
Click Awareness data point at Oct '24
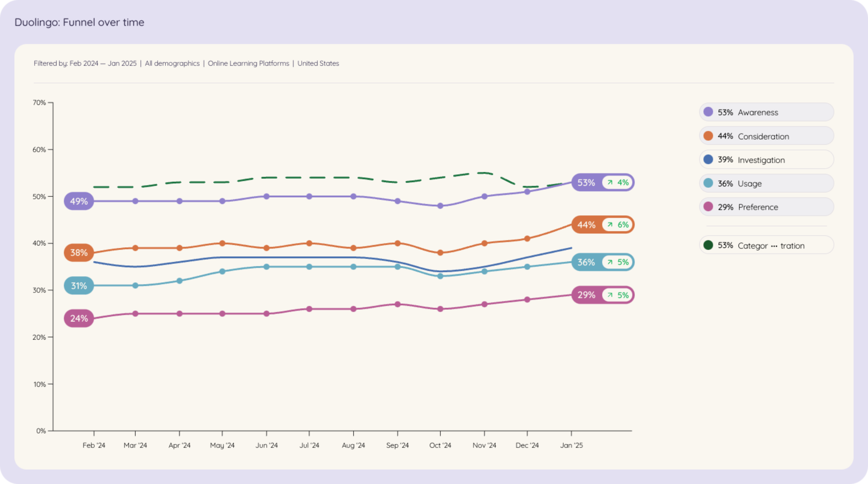click(x=440, y=206)
